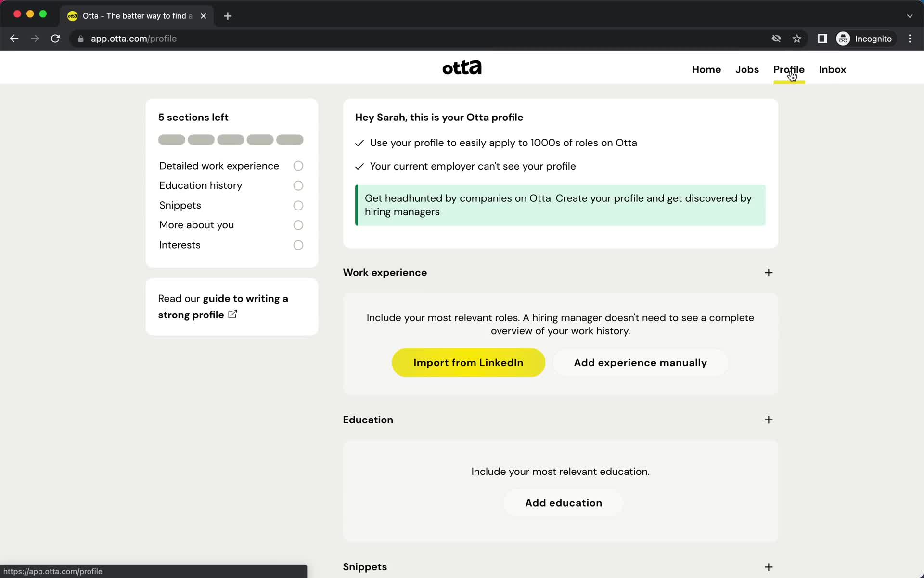This screenshot has height=578, width=924.
Task: Toggle the Education history radio button
Action: point(298,185)
